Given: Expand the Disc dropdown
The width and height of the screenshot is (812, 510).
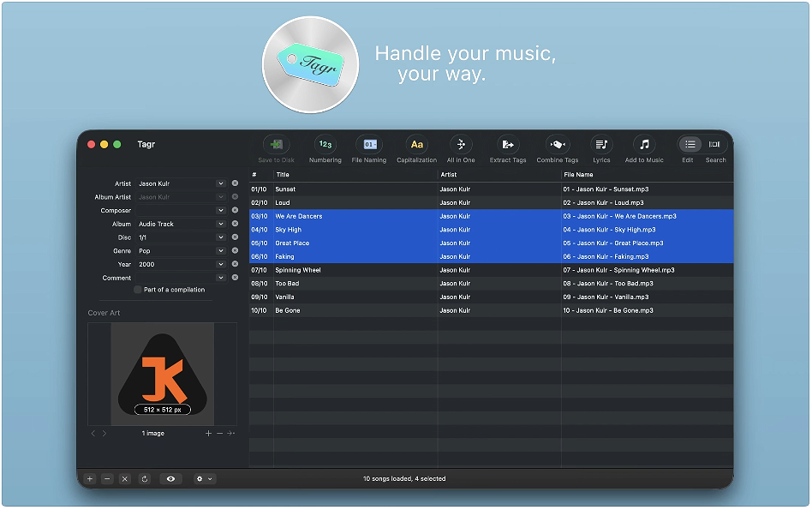Looking at the screenshot, I should tap(221, 237).
